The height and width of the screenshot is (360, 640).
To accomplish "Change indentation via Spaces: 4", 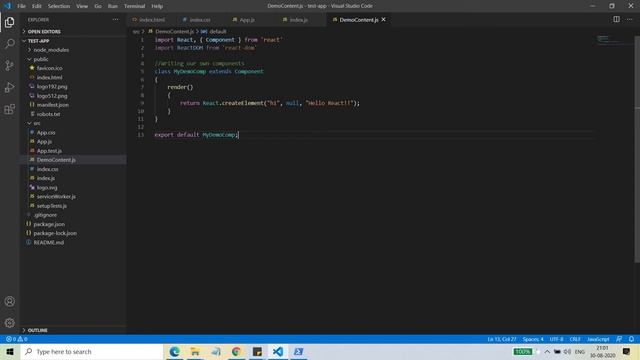I will pos(533,339).
